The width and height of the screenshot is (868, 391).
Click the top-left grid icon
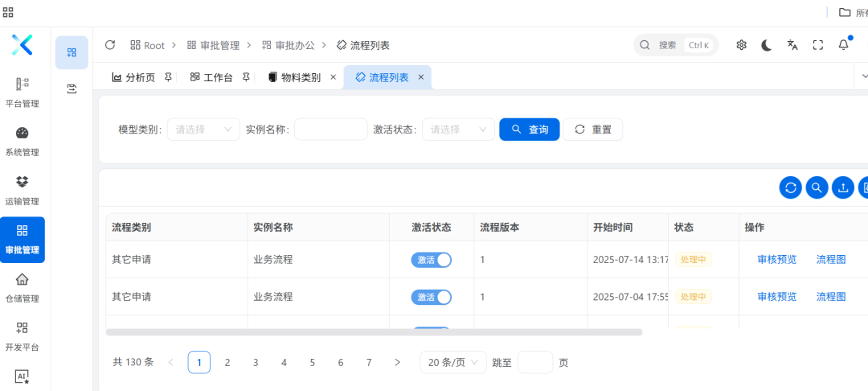click(x=8, y=12)
